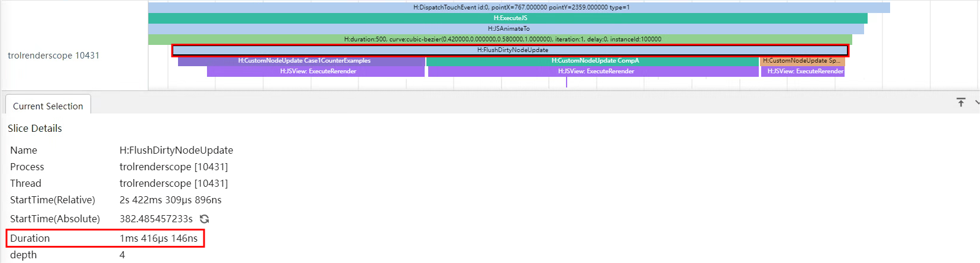
Task: Click the trolrenderscope 10431 track label
Action: 53,56
